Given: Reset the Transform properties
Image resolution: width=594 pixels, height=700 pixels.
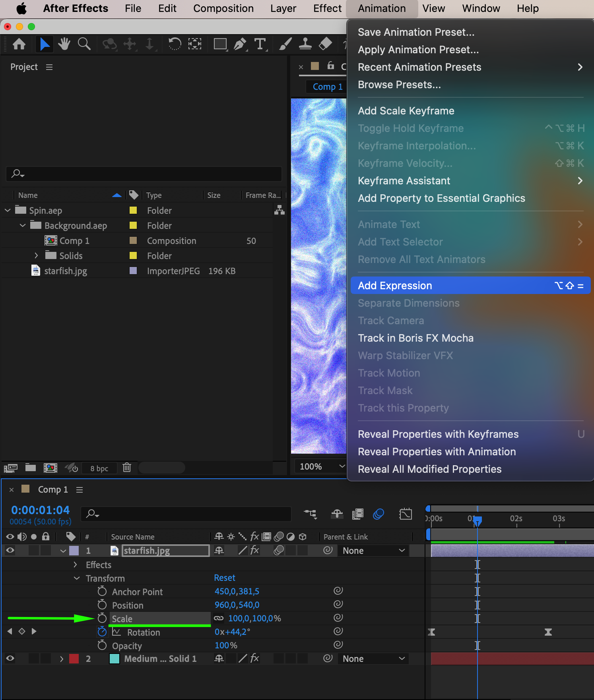Looking at the screenshot, I should 225,578.
